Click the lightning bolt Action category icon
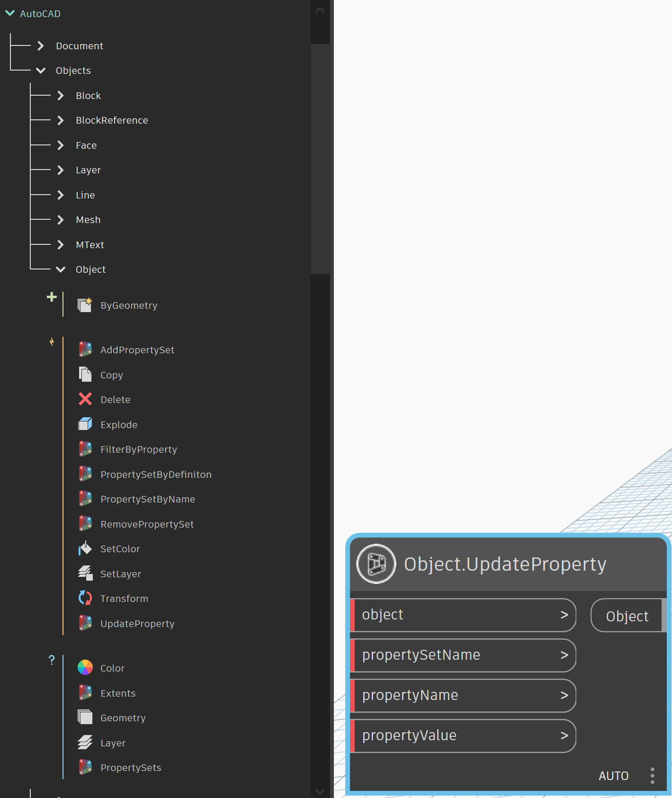 coord(52,341)
